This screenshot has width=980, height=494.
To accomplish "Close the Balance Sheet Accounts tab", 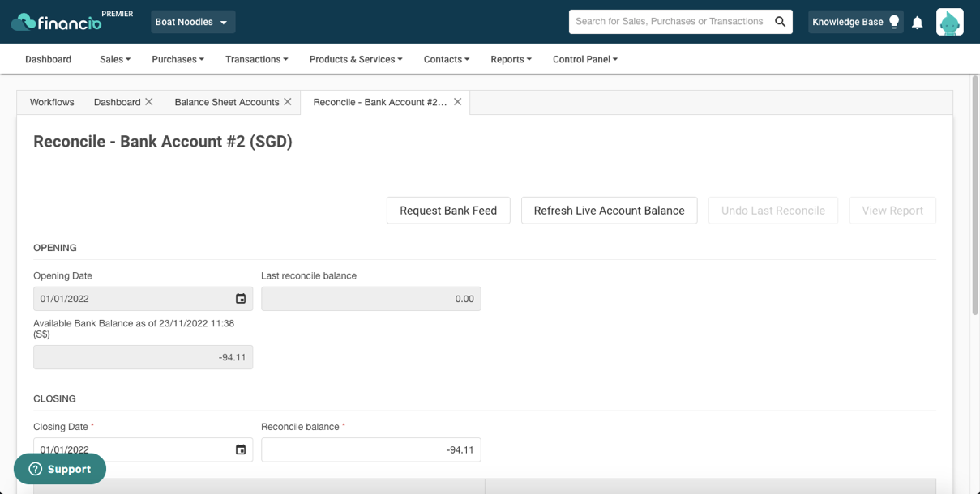I will tap(288, 102).
